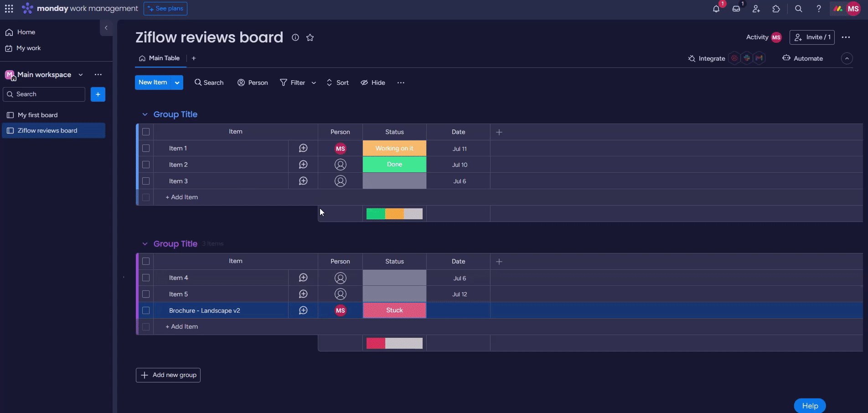Star the Ziflow reviews board as favorite

point(310,37)
